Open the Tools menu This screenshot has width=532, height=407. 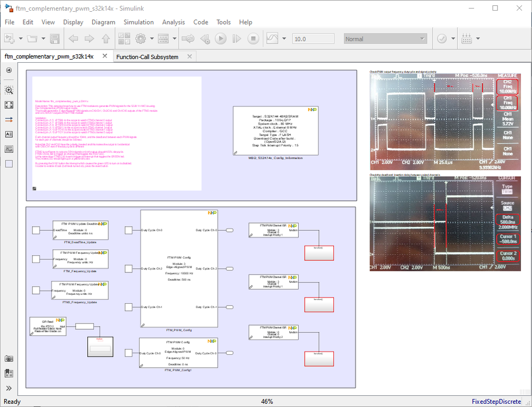tap(224, 22)
